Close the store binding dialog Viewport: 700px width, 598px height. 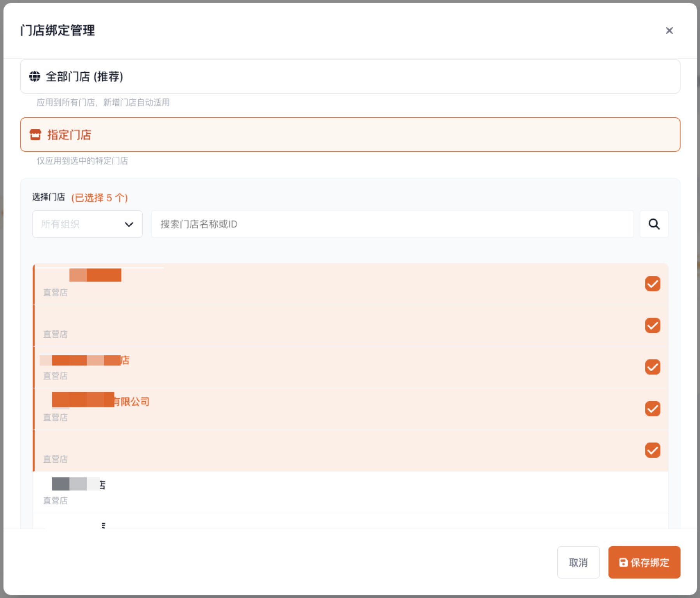coord(669,30)
